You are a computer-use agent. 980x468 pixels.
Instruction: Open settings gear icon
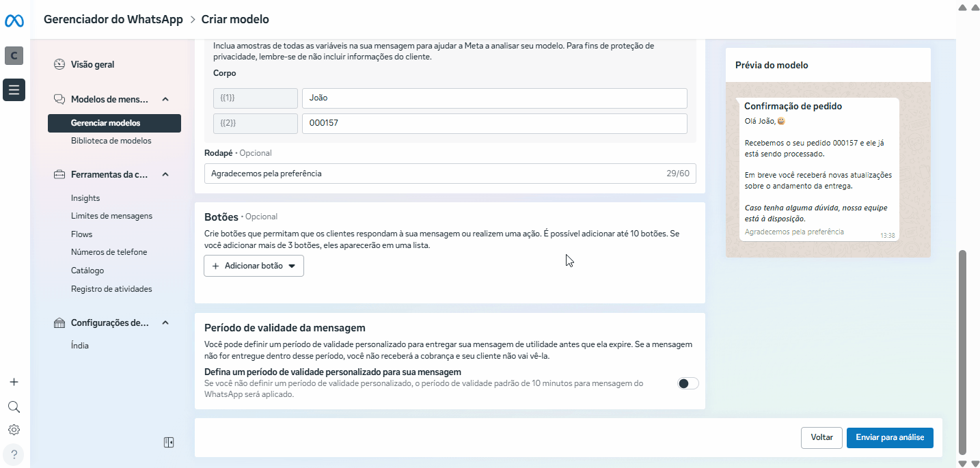point(14,430)
